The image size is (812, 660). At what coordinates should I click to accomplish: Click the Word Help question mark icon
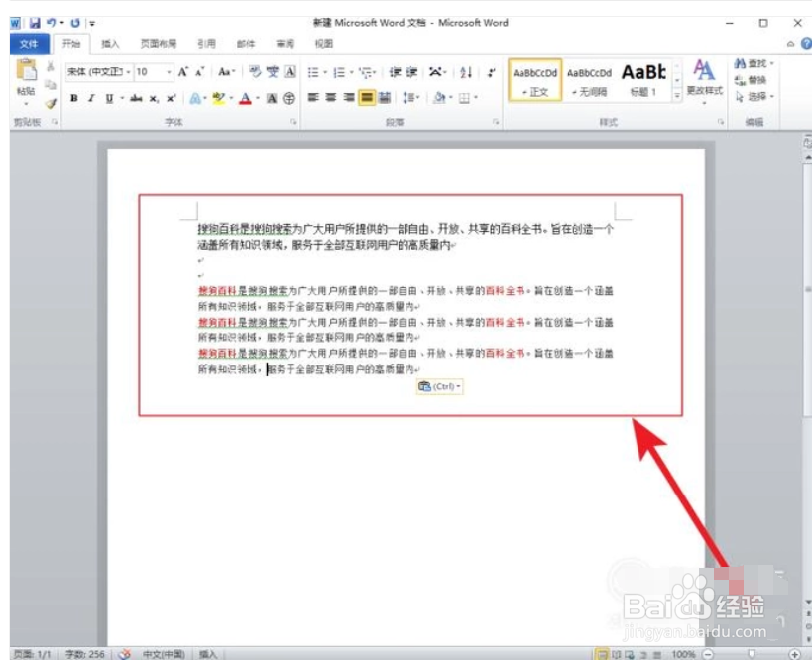806,44
